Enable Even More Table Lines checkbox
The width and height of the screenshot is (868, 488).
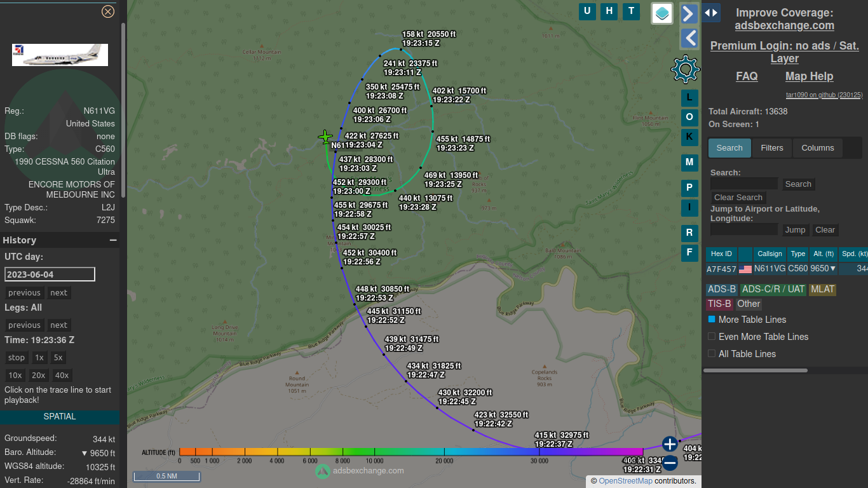tap(712, 336)
